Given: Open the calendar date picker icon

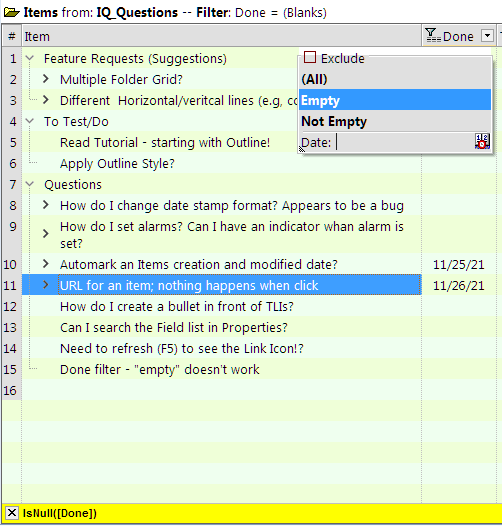Looking at the screenshot, I should point(482,141).
